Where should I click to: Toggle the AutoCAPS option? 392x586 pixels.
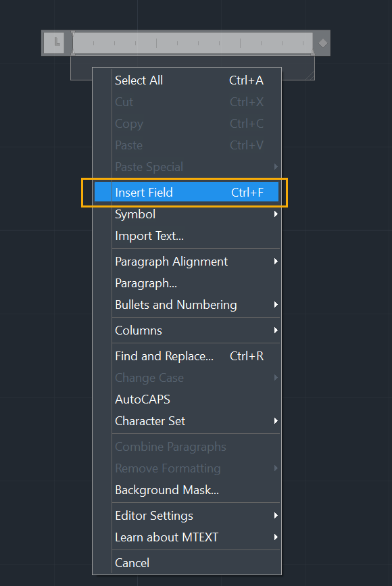(x=187, y=399)
